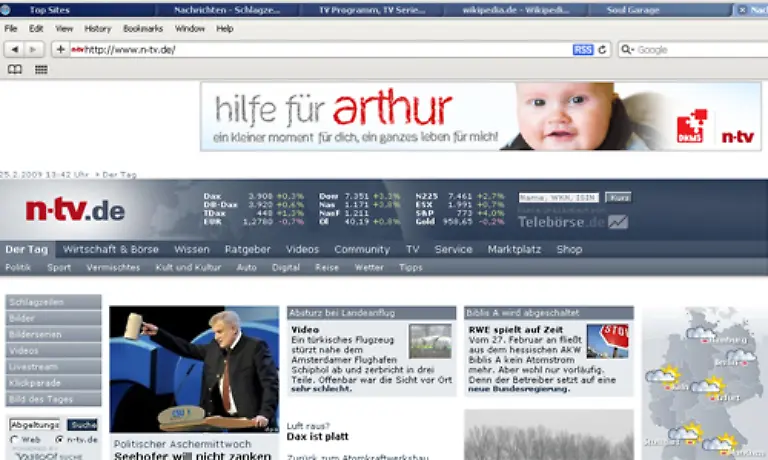Add bookmark with the plus button
This screenshot has height=460, width=768.
click(60, 49)
